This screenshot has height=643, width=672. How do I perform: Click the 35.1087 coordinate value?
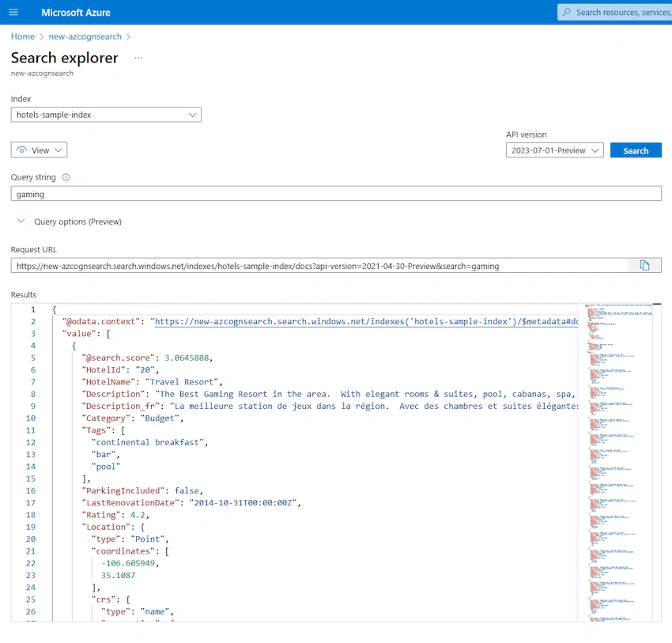pyautogui.click(x=119, y=575)
